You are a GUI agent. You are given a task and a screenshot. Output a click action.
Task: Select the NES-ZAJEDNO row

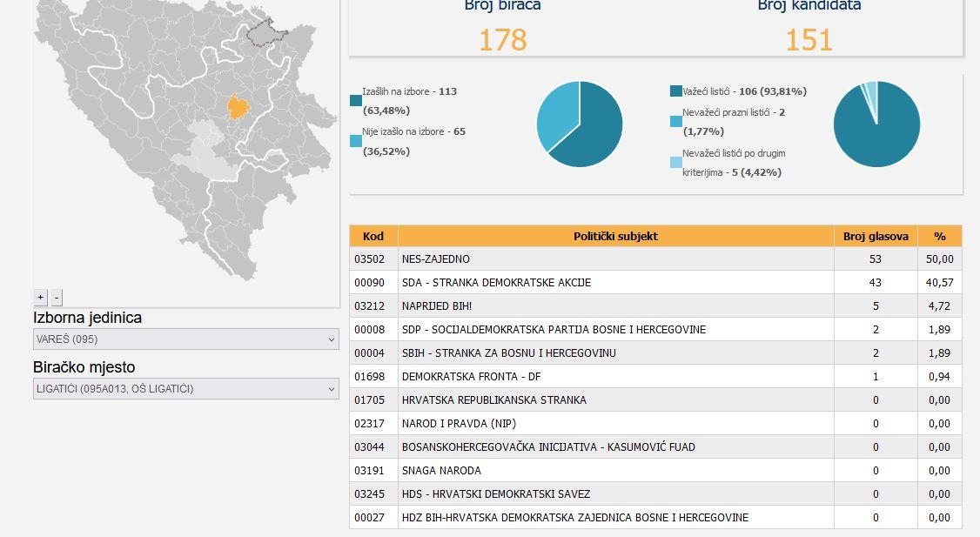coord(655,258)
